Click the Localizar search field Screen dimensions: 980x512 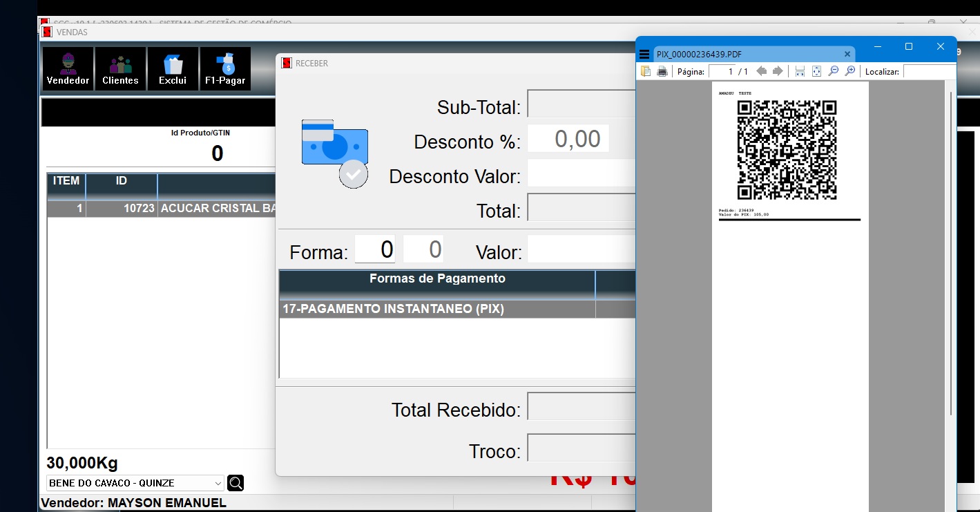[929, 71]
